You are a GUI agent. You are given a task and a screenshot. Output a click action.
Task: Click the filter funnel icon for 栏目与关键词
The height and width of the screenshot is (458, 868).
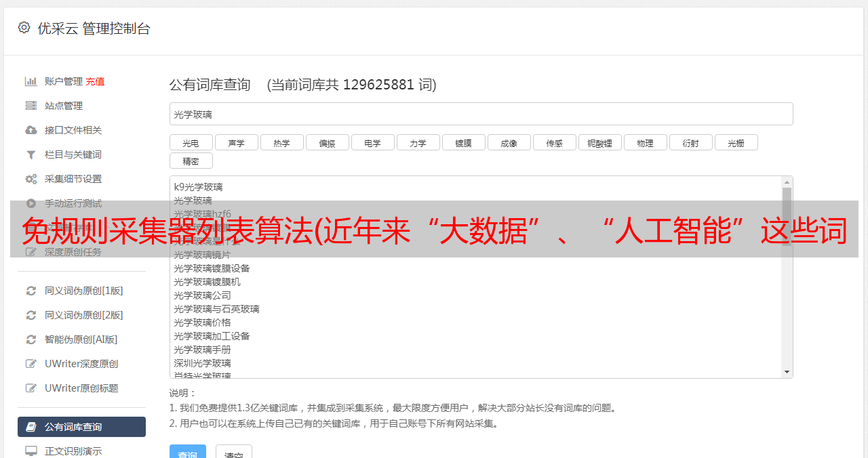point(31,154)
